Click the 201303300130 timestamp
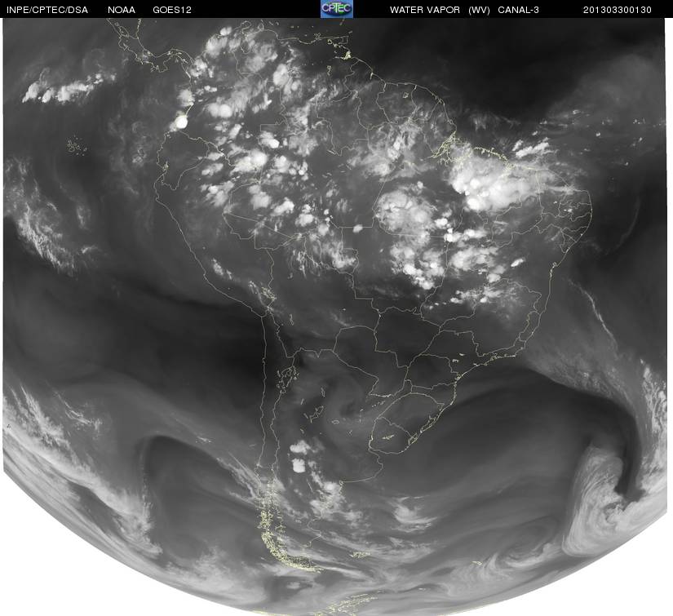This screenshot has width=673, height=616. pos(618,10)
